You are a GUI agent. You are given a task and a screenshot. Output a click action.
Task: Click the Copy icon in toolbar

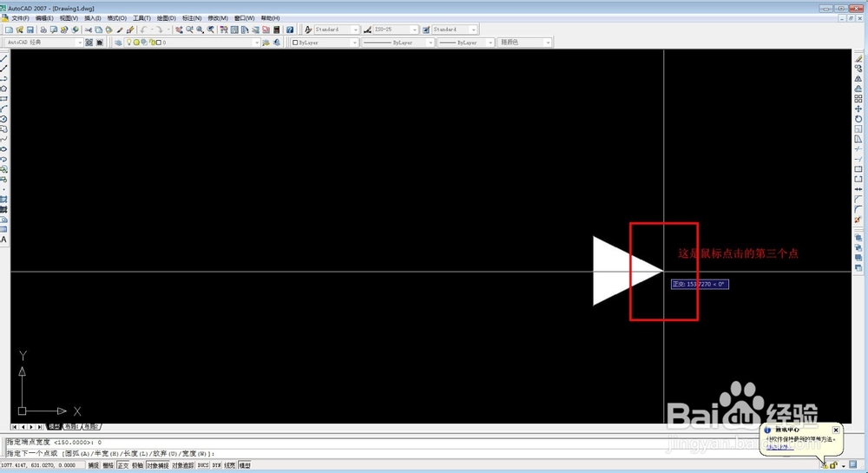coord(99,30)
